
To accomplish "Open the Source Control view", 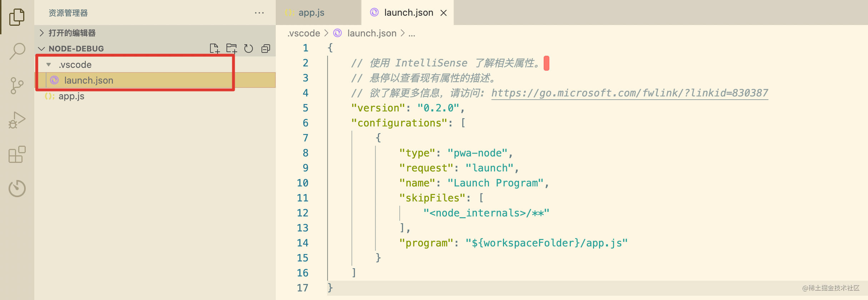I will click(x=17, y=86).
